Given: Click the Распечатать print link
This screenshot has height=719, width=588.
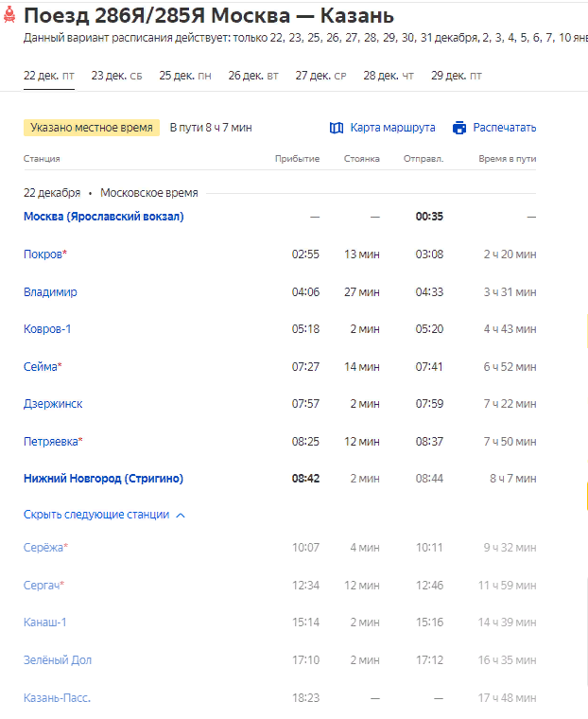Looking at the screenshot, I should (505, 128).
